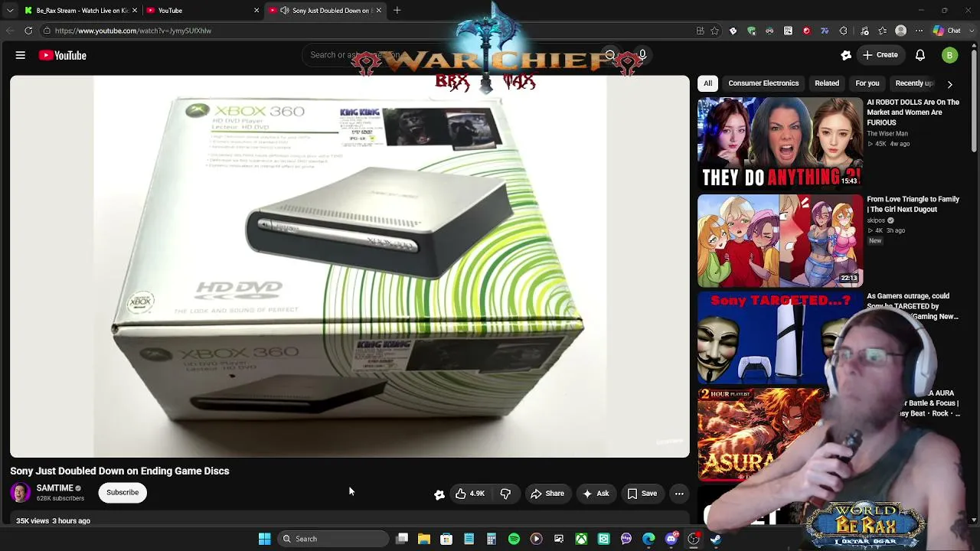Open skipos channel name

(x=876, y=220)
